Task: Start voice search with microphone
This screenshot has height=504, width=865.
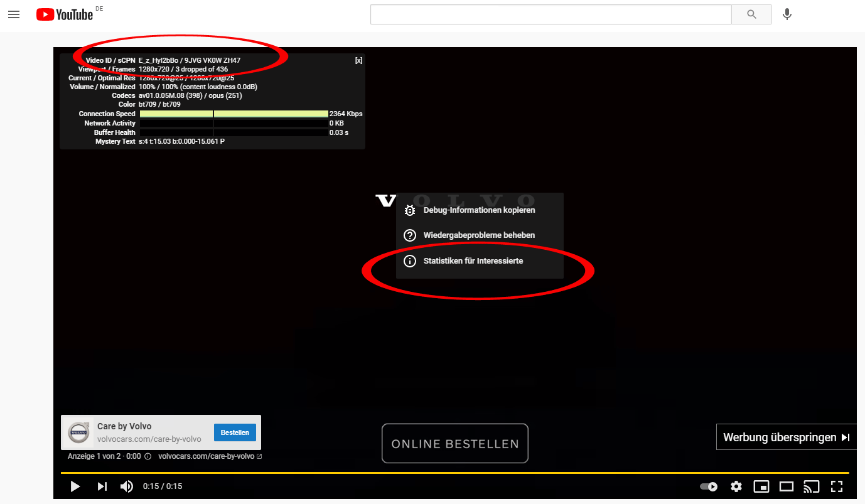Action: [787, 14]
